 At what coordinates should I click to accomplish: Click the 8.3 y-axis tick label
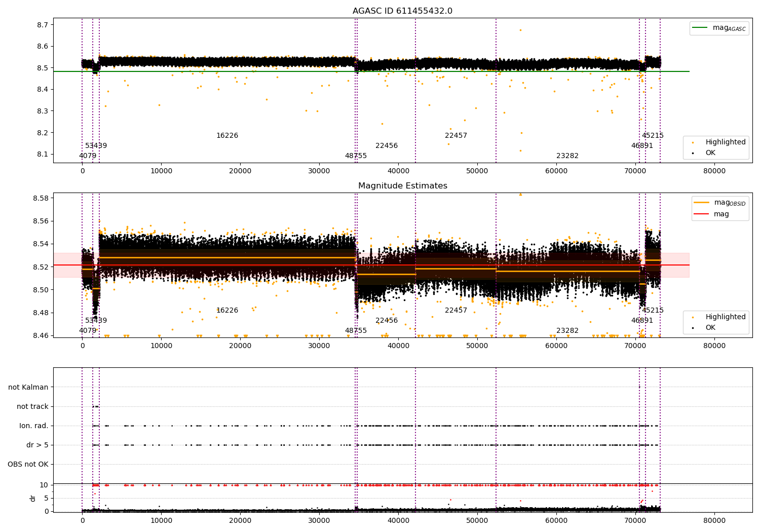pos(43,111)
